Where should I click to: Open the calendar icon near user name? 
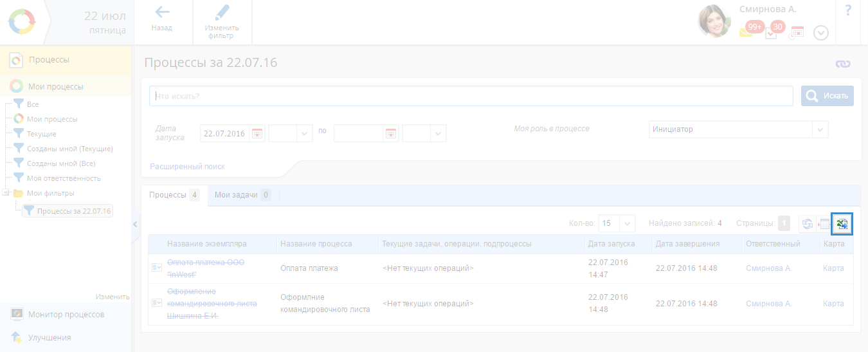(x=797, y=32)
